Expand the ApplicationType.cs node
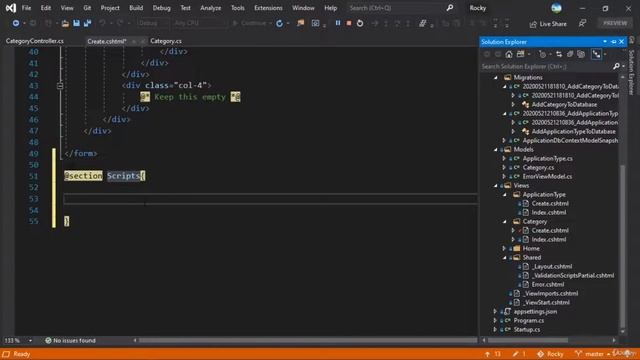This screenshot has height=360, width=640. (504, 158)
